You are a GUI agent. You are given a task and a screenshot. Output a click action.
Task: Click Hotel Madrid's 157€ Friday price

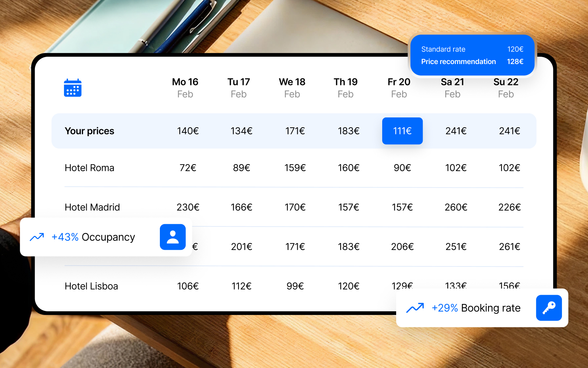[x=402, y=207]
